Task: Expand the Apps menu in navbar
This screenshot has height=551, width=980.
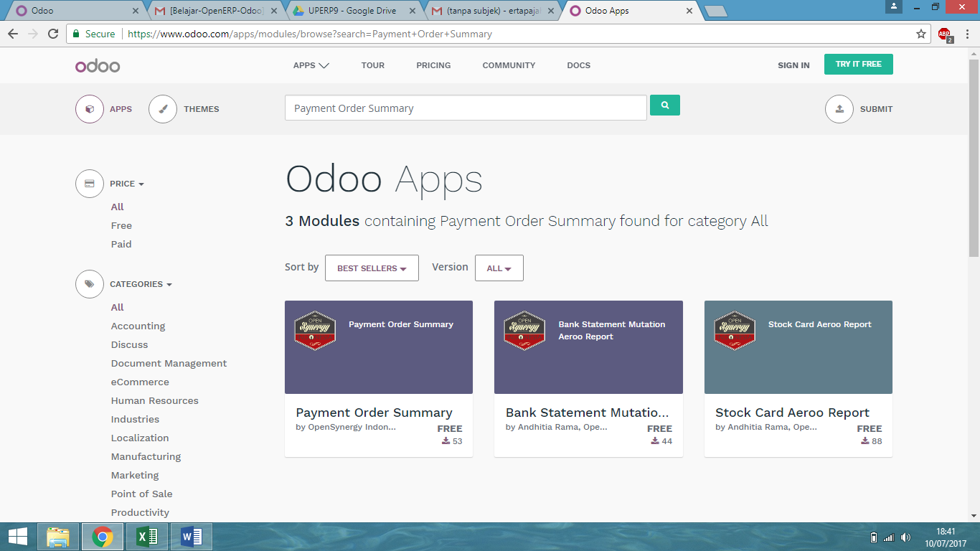Action: (311, 65)
